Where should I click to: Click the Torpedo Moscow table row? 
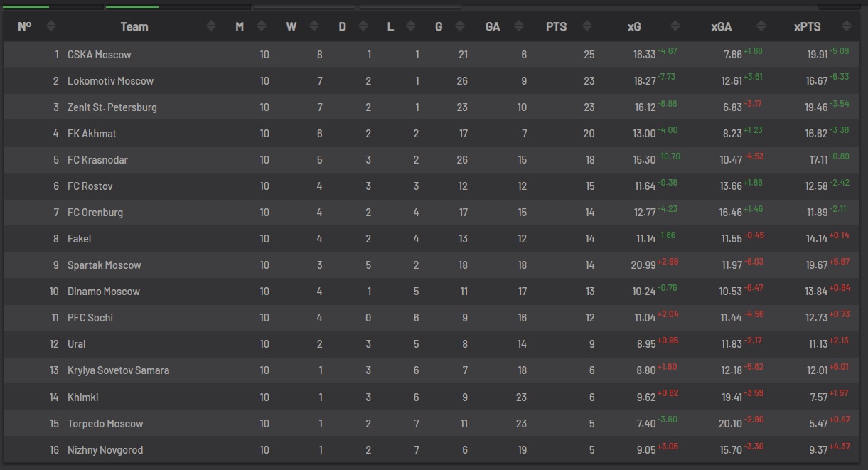click(434, 423)
